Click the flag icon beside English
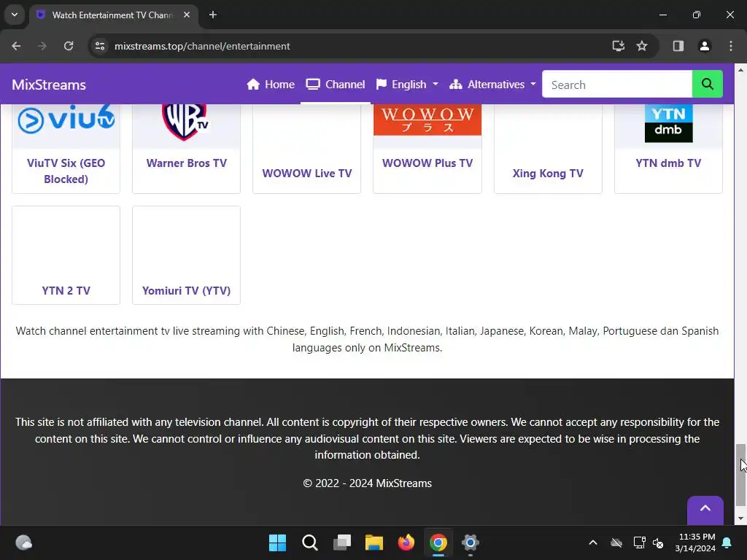 [x=381, y=85]
